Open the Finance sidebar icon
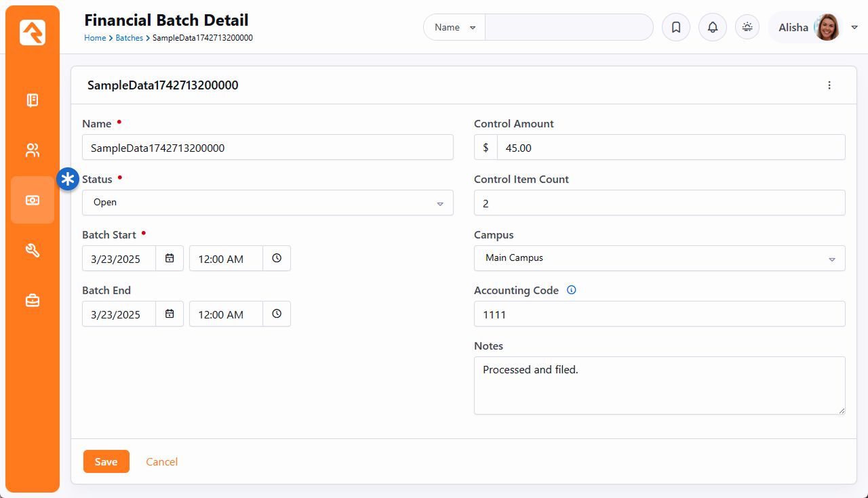The image size is (868, 498). click(33, 200)
